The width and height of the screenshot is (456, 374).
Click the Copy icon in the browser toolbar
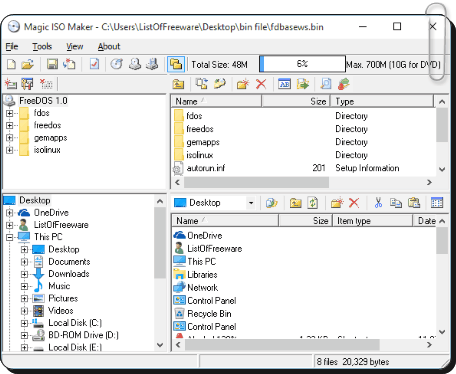(x=396, y=203)
